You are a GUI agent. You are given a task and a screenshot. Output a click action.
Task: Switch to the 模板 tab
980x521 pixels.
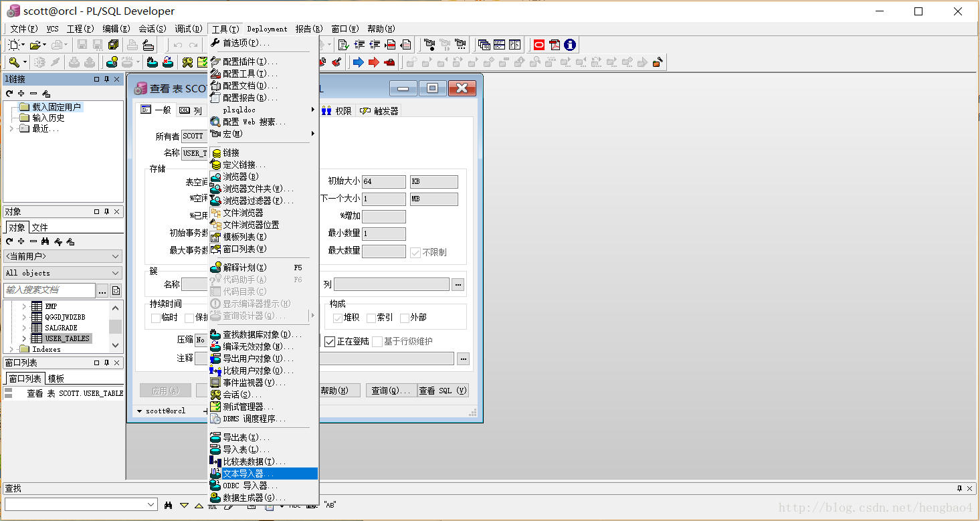click(56, 379)
